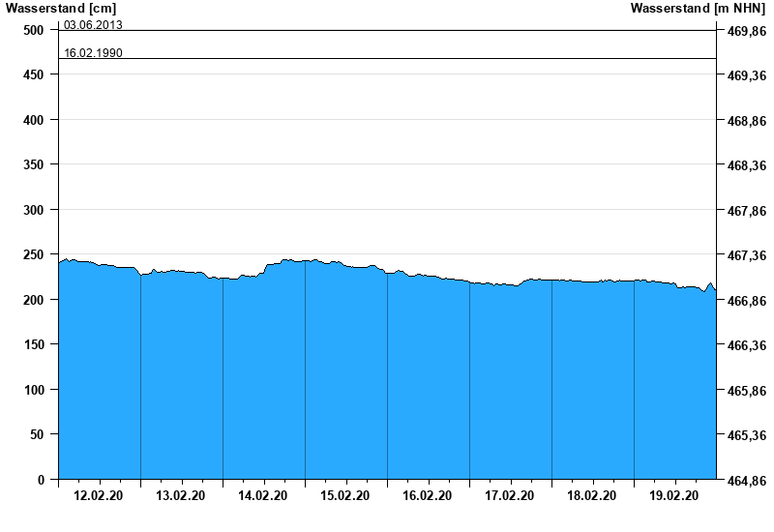774x532 pixels.
Task: Click the 18.02.20 date label
Action: (x=591, y=495)
